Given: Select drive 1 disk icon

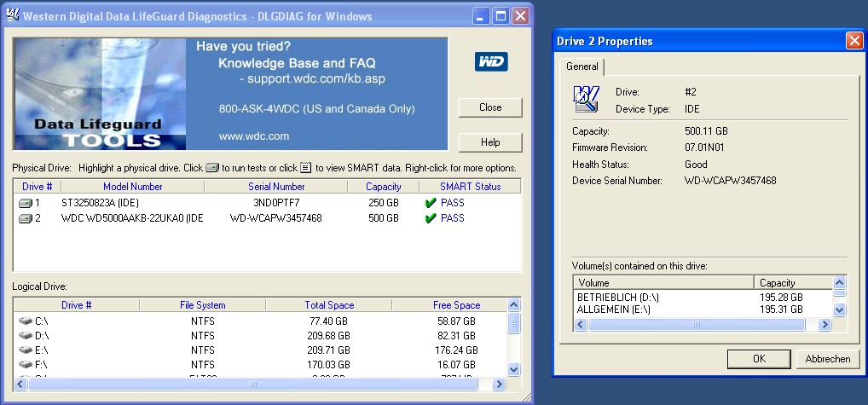Looking at the screenshot, I should click(26, 203).
